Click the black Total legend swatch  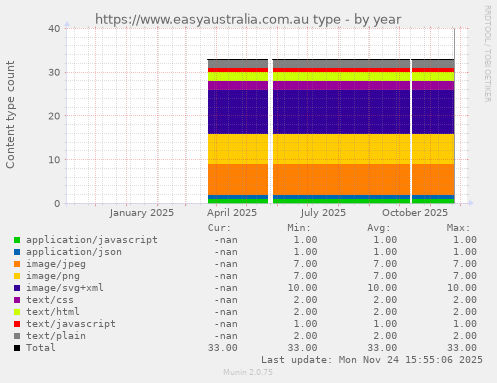pyautogui.click(x=17, y=348)
